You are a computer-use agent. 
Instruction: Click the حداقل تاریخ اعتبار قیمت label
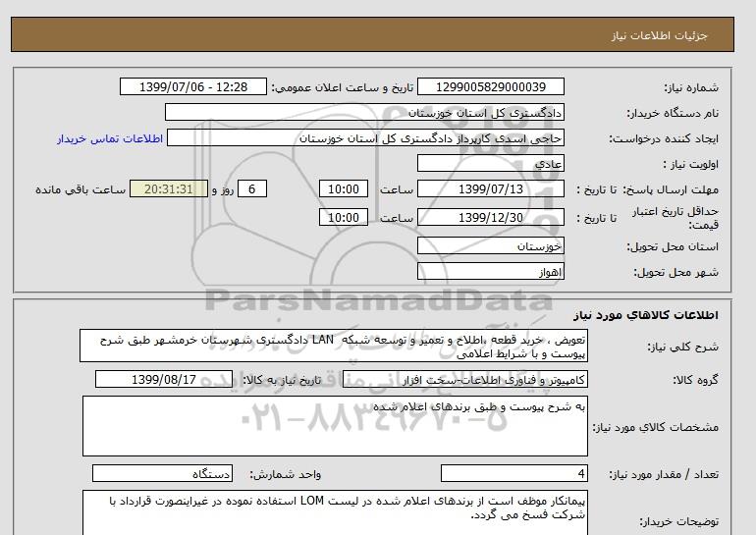(675, 218)
